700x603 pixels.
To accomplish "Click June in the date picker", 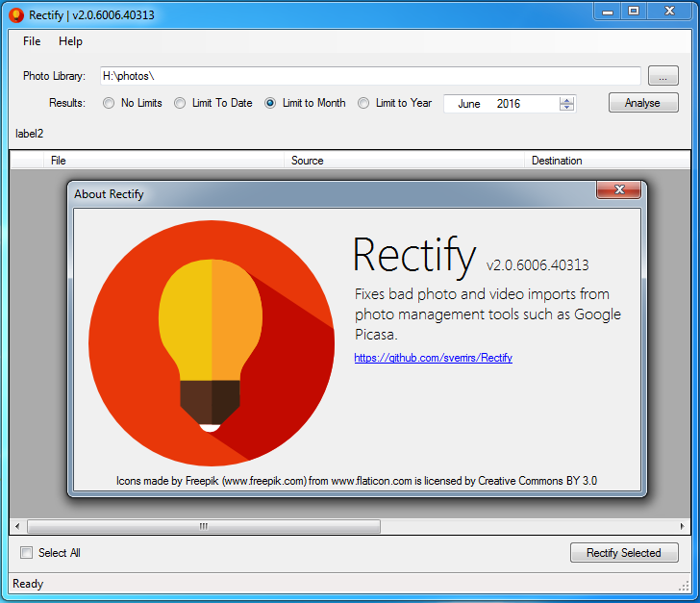I will point(469,104).
